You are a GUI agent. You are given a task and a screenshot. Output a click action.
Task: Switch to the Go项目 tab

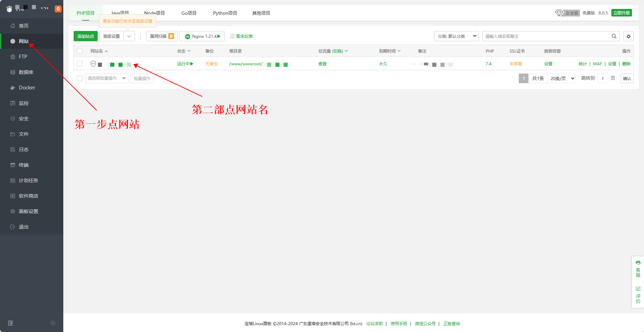pos(189,13)
